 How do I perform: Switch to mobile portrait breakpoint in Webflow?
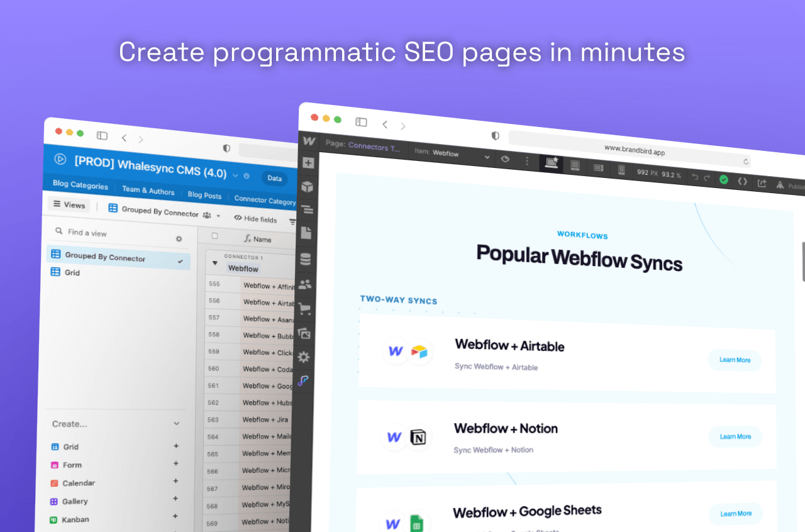coord(621,169)
